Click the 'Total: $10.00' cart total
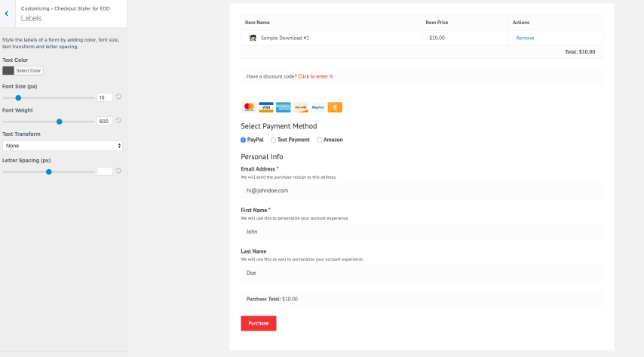 (580, 52)
